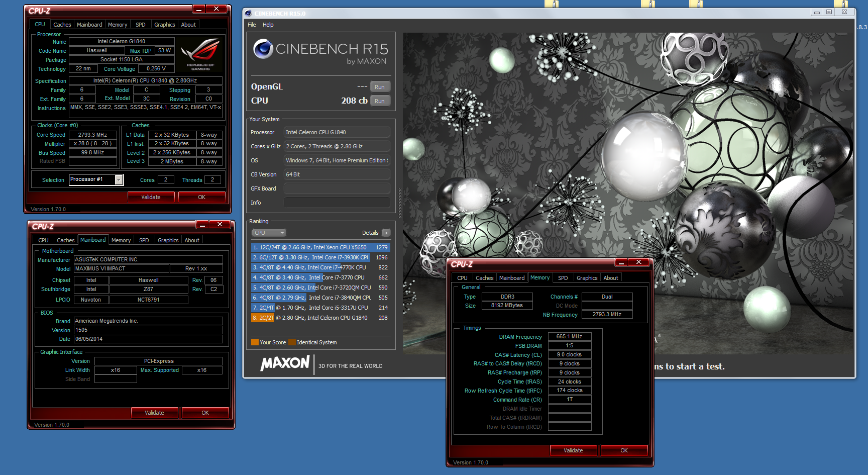Click Validate in the CPU tab CPU-Z window
868x475 pixels.
151,197
